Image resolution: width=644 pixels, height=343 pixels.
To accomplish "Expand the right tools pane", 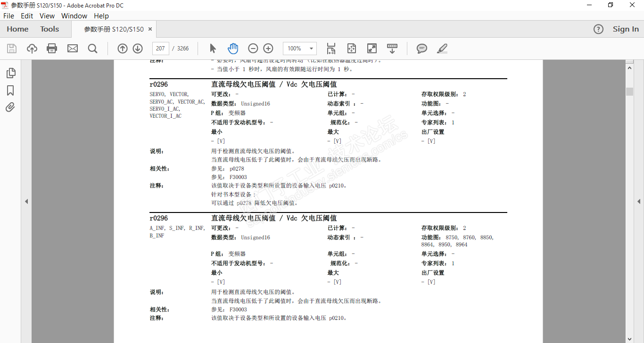I will pyautogui.click(x=639, y=201).
